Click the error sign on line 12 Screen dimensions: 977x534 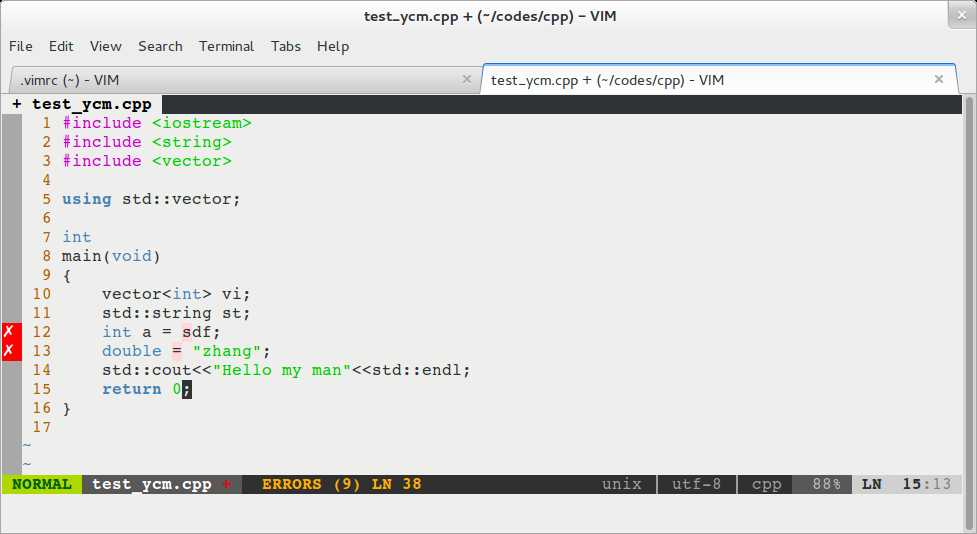11,331
